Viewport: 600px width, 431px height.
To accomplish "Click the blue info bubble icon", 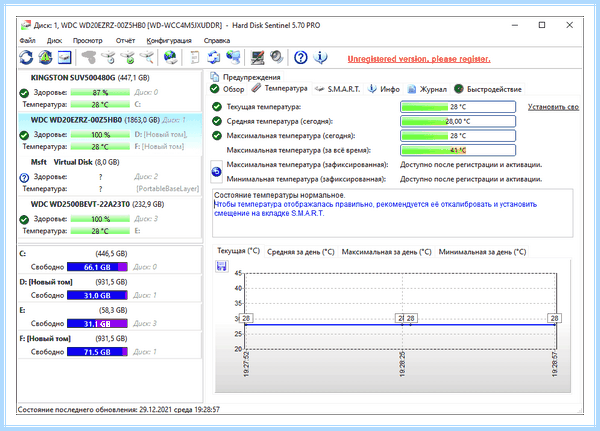I will point(320,57).
